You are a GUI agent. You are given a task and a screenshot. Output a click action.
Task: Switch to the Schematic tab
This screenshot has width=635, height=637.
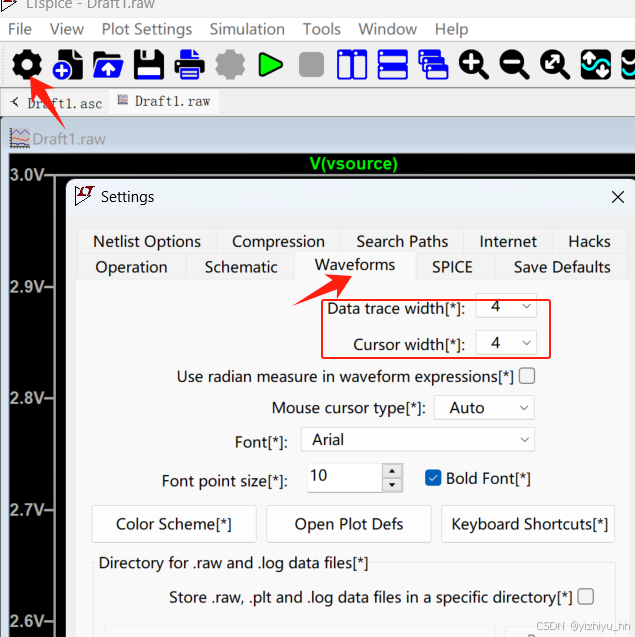tap(241, 267)
